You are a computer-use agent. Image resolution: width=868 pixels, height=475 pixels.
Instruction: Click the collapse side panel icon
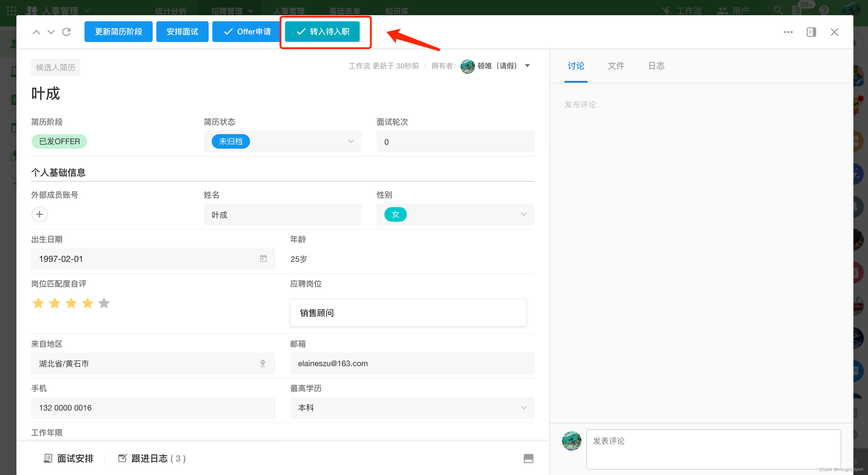(811, 32)
